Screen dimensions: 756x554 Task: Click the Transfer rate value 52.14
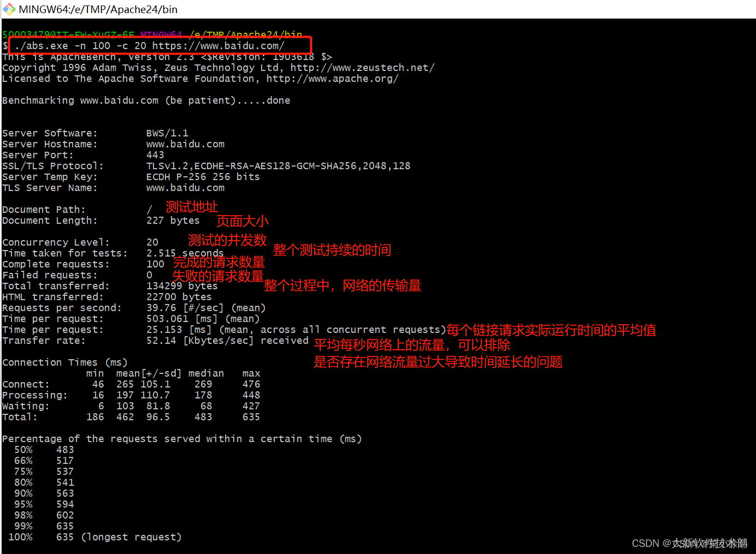pos(161,341)
